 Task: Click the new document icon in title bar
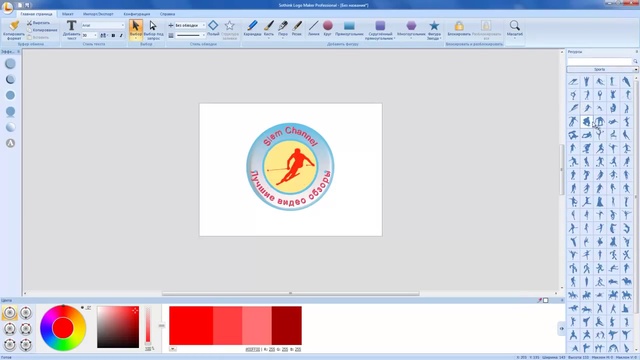(x=20, y=5)
